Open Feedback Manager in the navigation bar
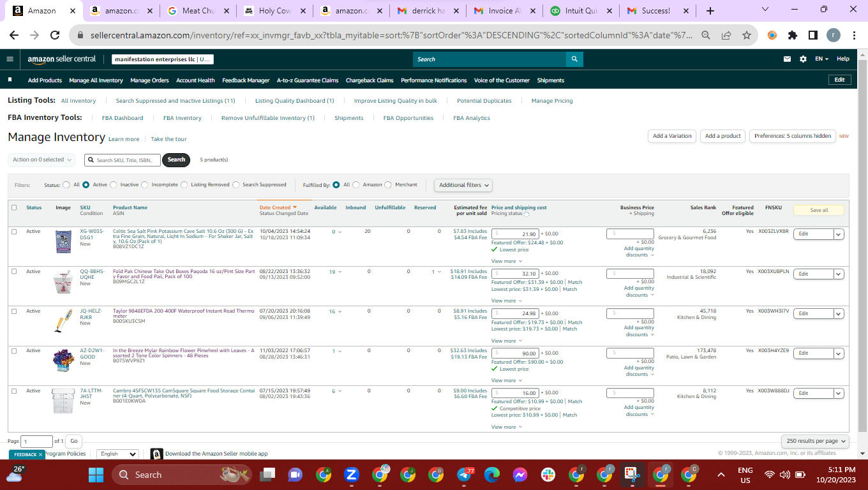 click(246, 80)
